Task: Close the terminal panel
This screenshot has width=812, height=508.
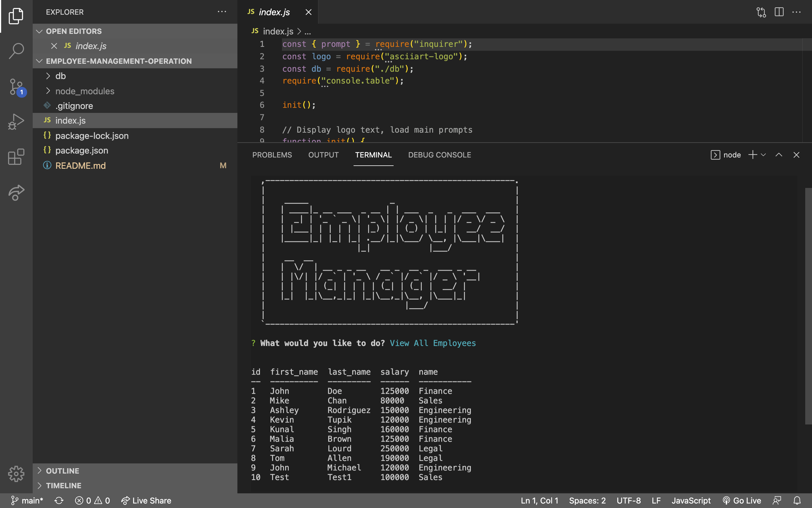Action: [x=796, y=155]
